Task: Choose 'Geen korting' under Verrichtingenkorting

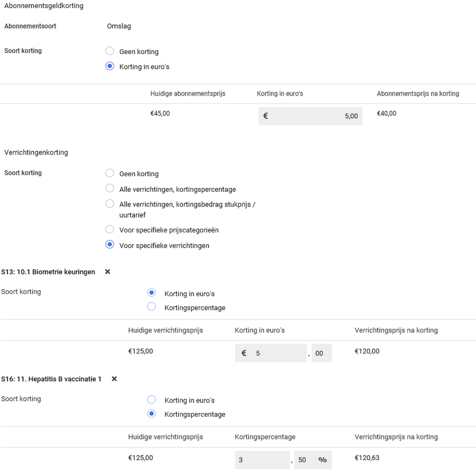Action: [x=110, y=173]
